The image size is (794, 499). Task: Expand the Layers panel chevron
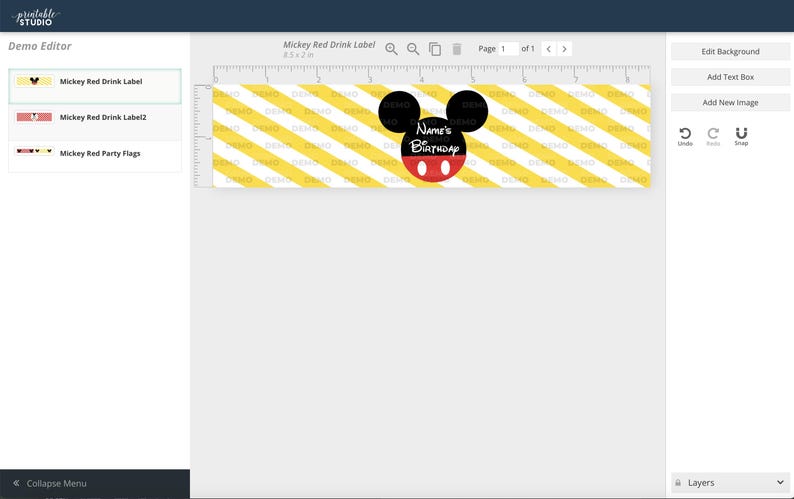[780, 482]
